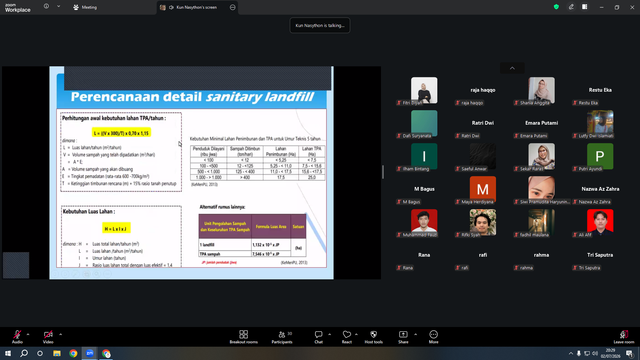Click the self-view thumbnail on shared screen
The image size is (640, 360).
16,265
